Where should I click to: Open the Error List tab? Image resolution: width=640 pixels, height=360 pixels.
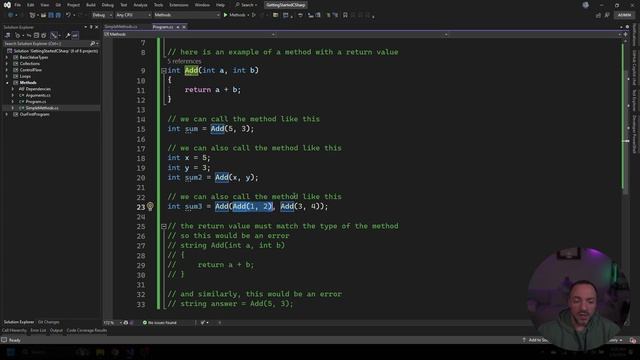tap(38, 331)
